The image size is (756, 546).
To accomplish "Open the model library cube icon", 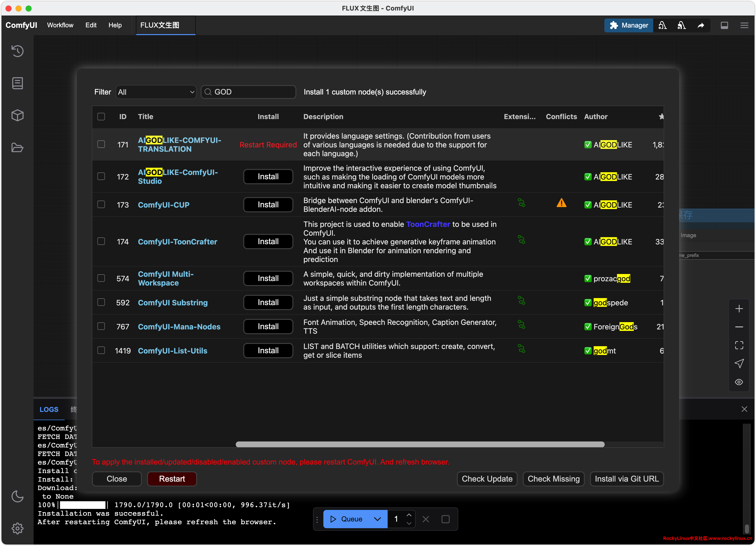I will (17, 115).
